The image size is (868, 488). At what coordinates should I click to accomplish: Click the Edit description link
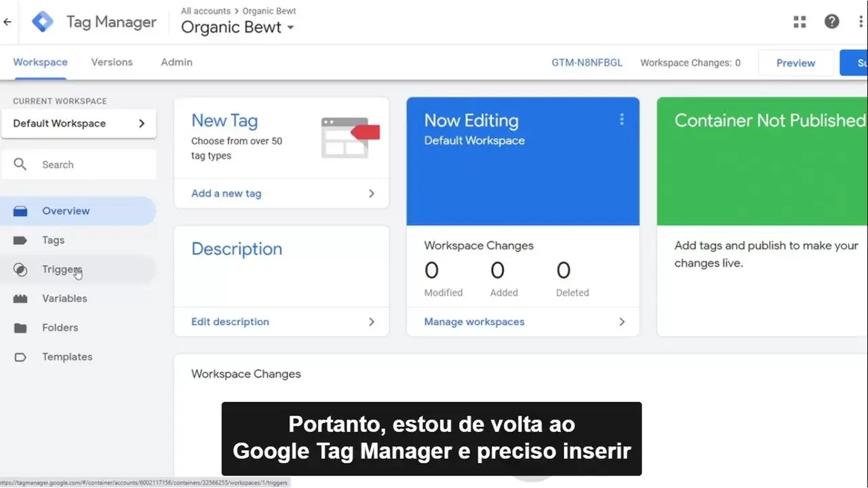(x=230, y=322)
